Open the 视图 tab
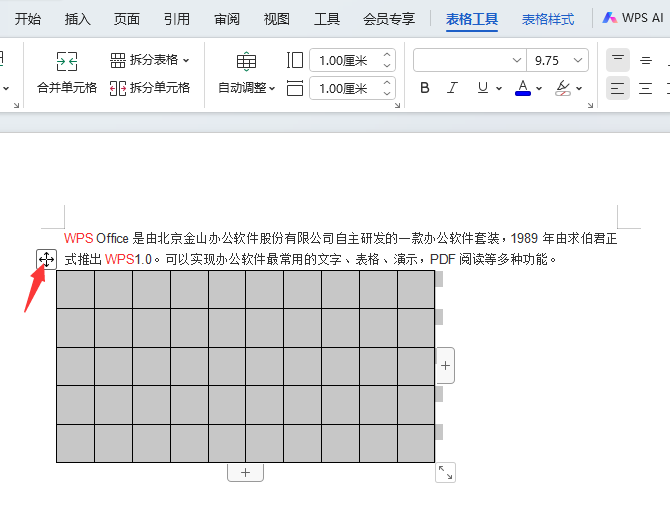This screenshot has height=521, width=670. tap(277, 19)
